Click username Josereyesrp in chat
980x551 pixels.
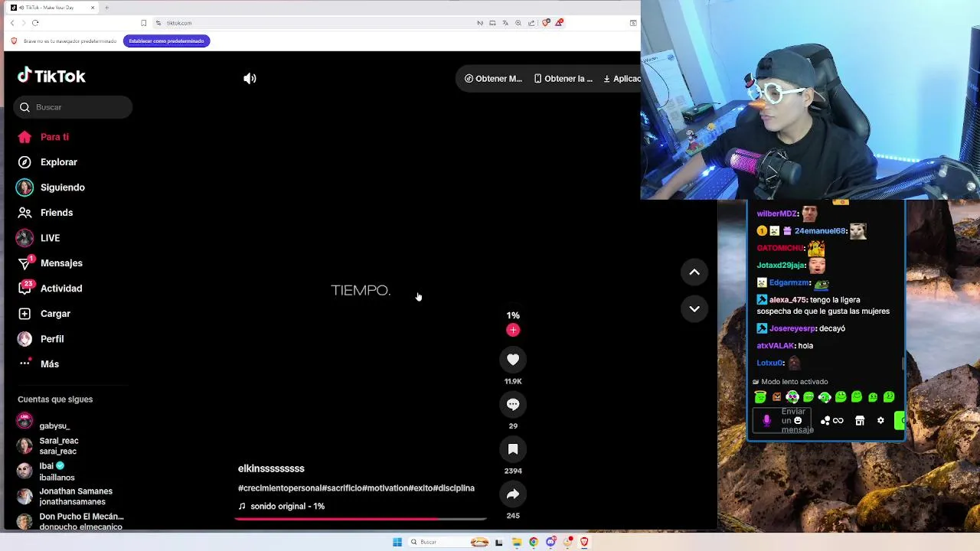pyautogui.click(x=792, y=328)
